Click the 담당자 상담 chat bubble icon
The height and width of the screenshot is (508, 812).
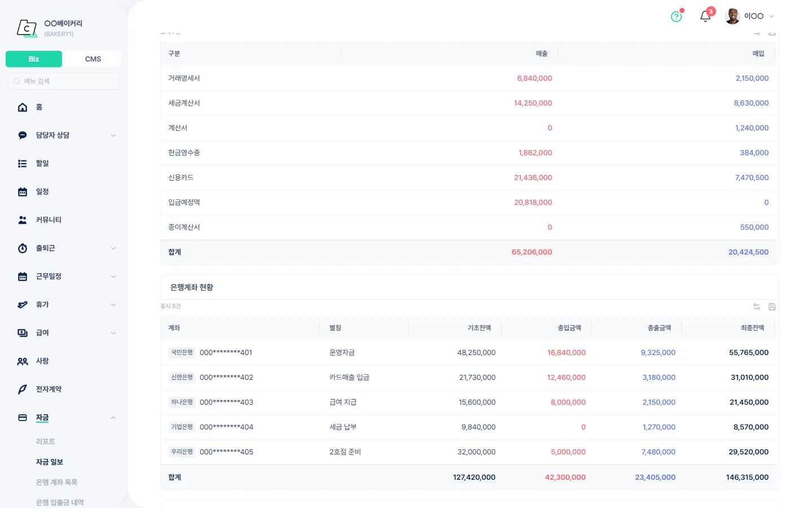point(23,135)
